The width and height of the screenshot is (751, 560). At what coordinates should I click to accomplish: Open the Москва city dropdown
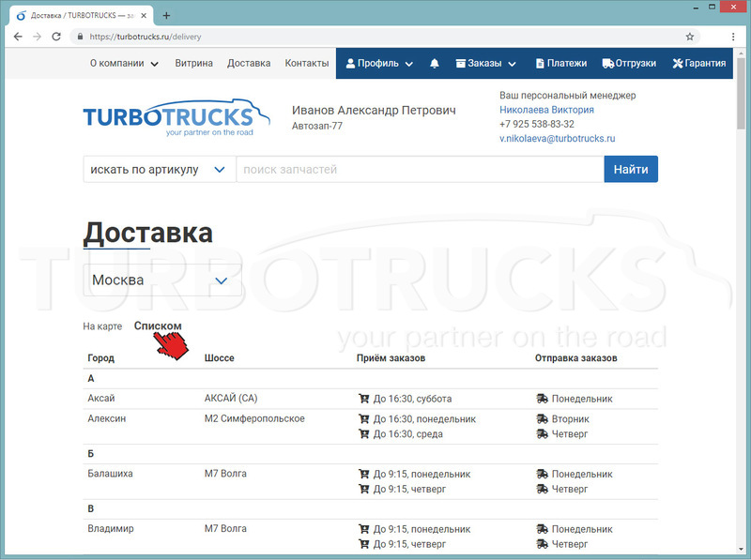pos(162,280)
